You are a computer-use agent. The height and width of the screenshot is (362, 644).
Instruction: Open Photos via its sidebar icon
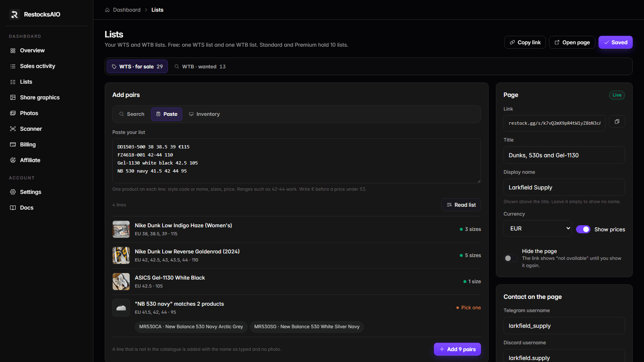13,113
